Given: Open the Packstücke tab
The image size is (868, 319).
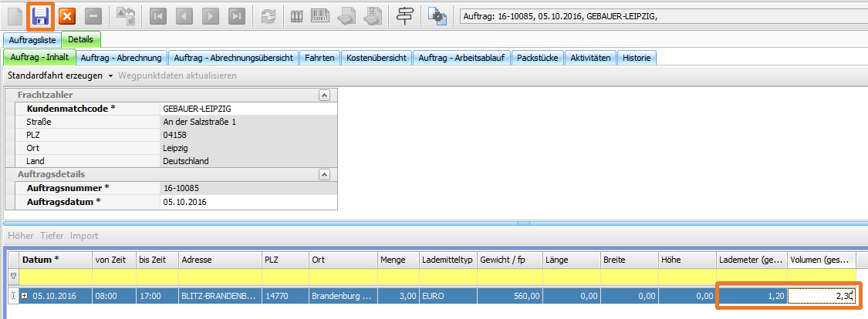Looking at the screenshot, I should 538,58.
